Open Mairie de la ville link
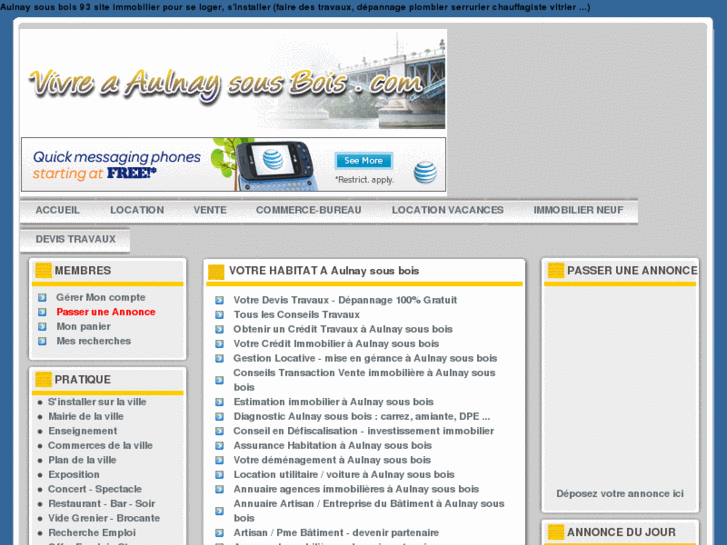This screenshot has width=727, height=545. 86,417
